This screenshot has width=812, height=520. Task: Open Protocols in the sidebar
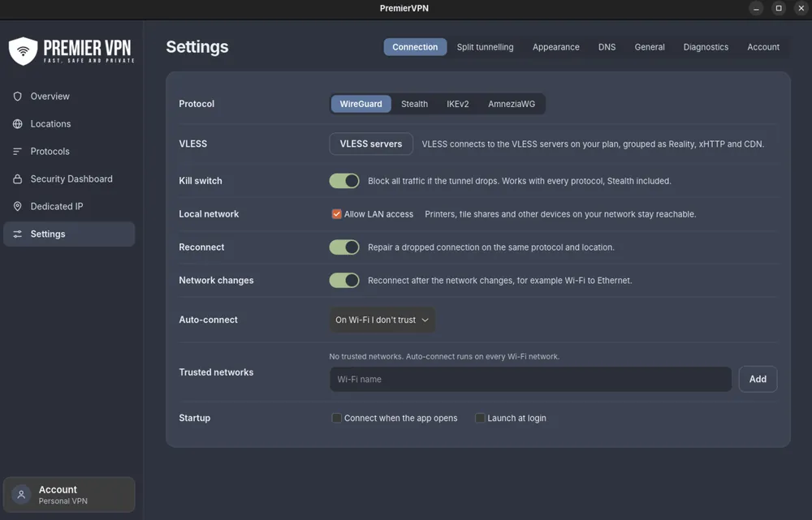69,151
